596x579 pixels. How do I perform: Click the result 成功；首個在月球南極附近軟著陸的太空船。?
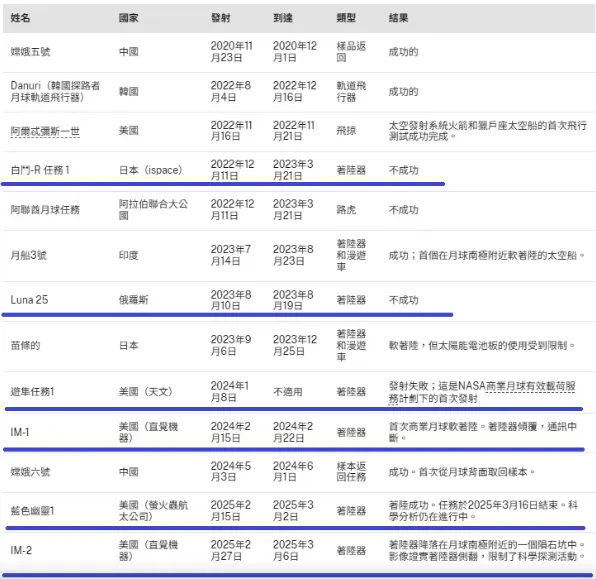click(487, 255)
